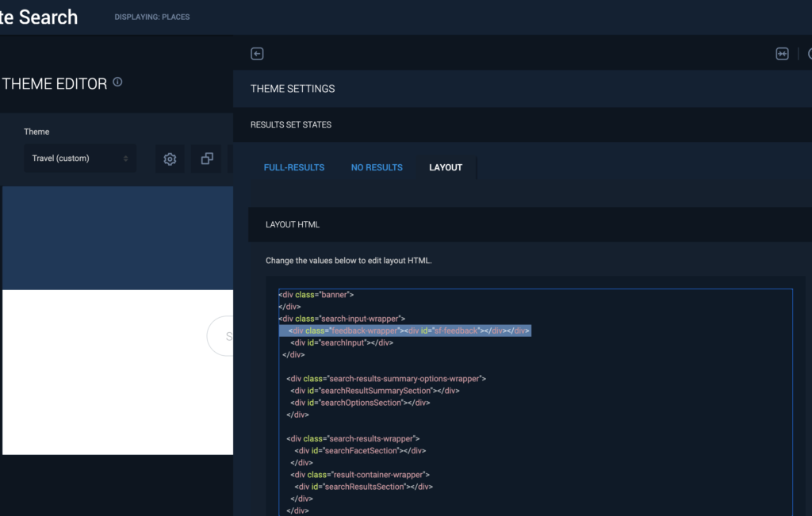This screenshot has height=516, width=812.
Task: Click the highlighted feedback-wrapper code line
Action: pos(404,331)
